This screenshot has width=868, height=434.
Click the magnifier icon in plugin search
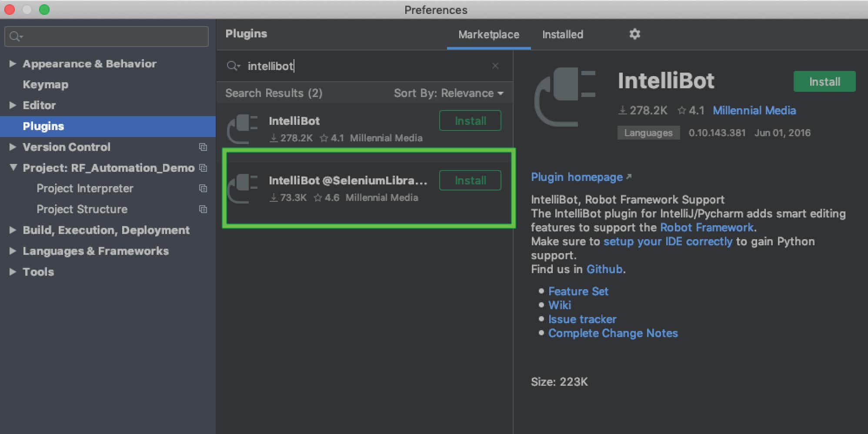point(233,66)
